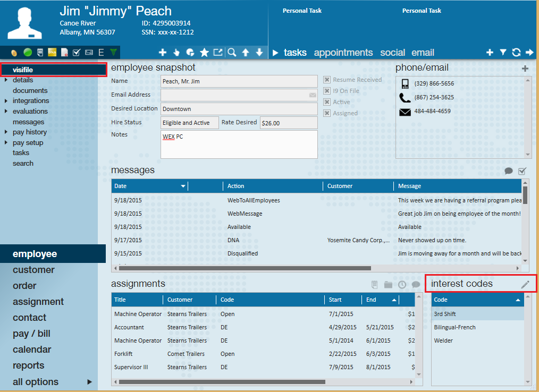539x392 pixels.
Task: Open the social tab
Action: click(392, 53)
